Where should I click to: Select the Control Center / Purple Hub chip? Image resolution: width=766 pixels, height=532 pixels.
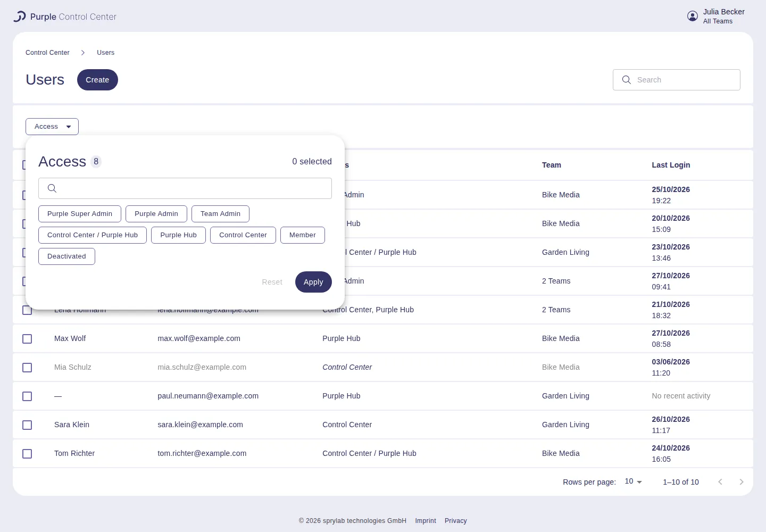(93, 235)
